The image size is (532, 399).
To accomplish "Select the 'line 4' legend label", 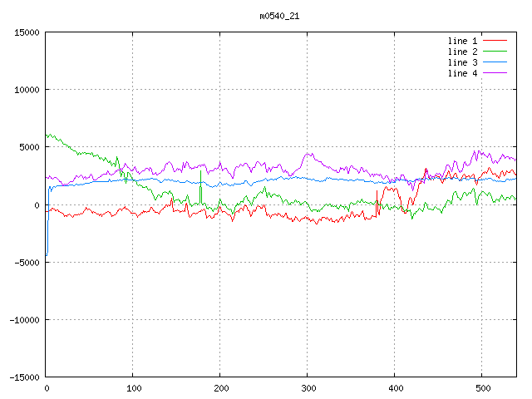I will [462, 74].
